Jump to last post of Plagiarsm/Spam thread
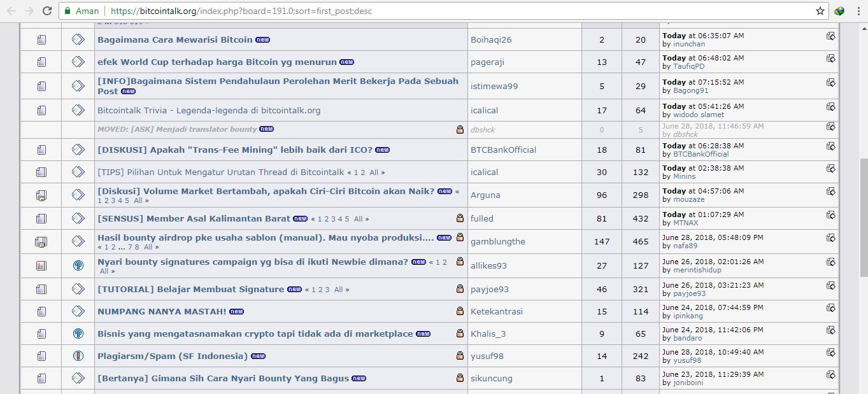 click(831, 353)
